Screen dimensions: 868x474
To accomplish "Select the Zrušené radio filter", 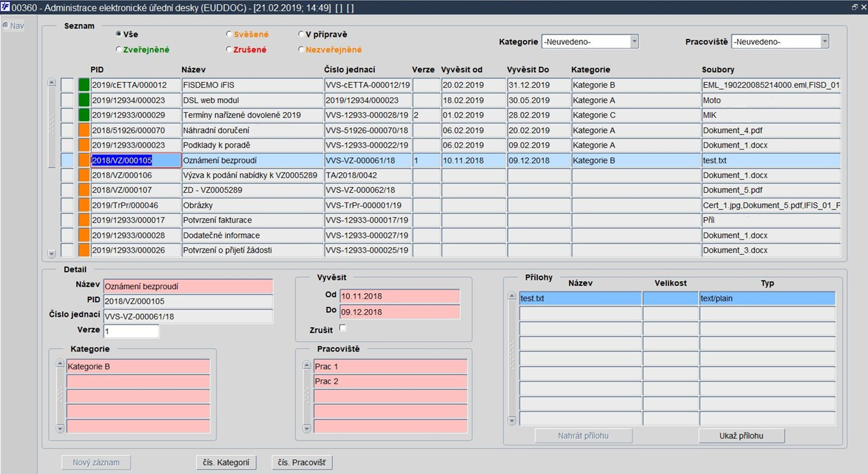I will (229, 49).
